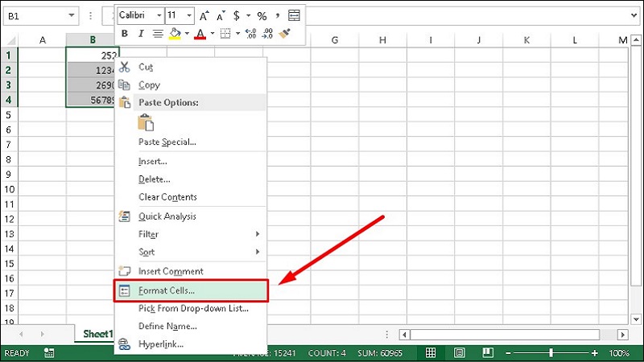
Task: Choose Pick From Drop-down List...
Action: (x=191, y=308)
